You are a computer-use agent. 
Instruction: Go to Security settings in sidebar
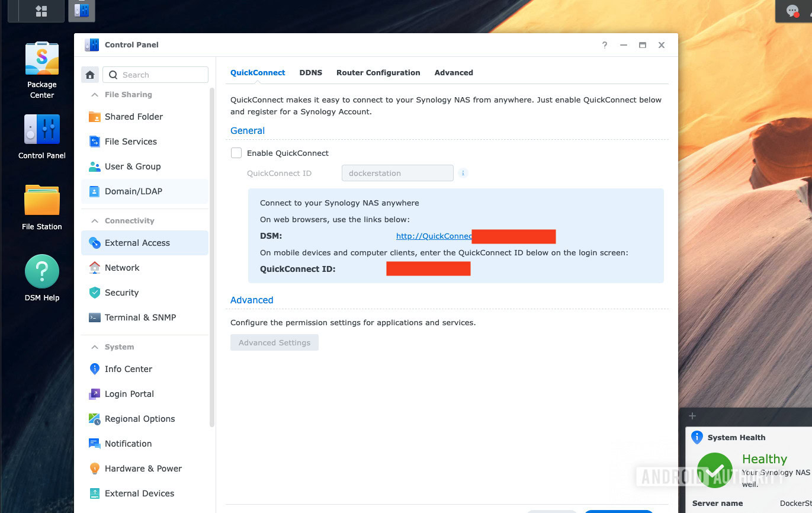click(x=121, y=293)
